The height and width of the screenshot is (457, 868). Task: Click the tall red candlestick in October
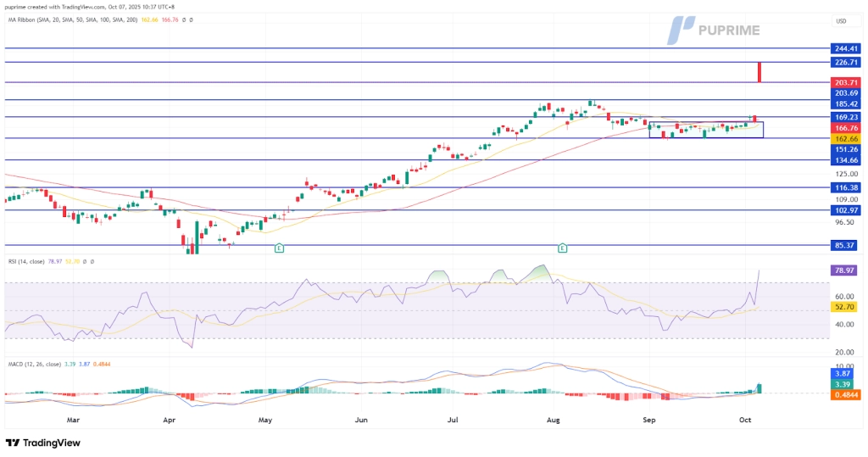click(x=760, y=72)
